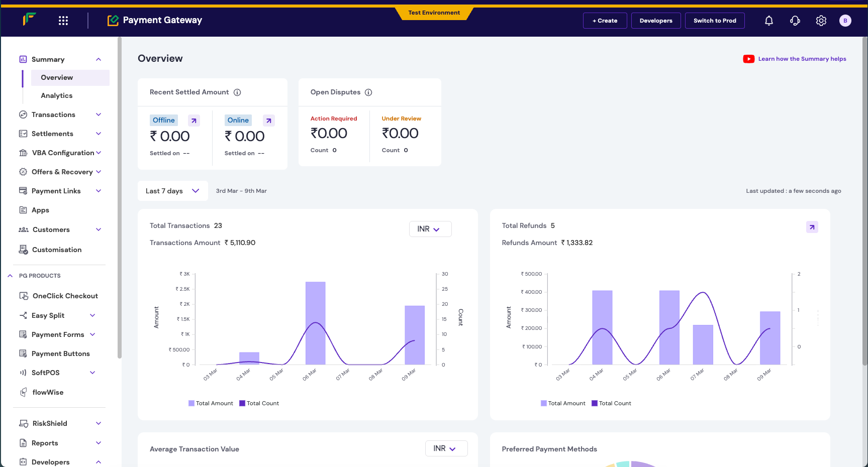Open OneClick Checkout from PG Products
The image size is (868, 467).
click(x=24, y=296)
